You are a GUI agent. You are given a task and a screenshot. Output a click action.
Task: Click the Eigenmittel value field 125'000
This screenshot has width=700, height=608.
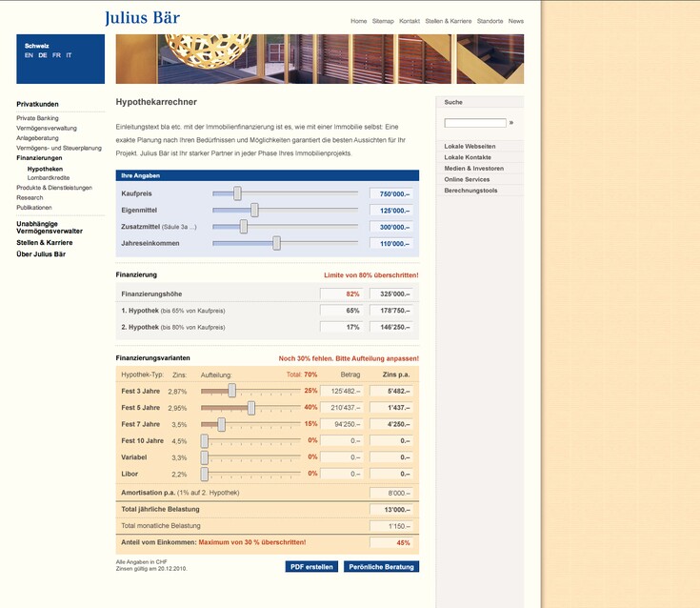[x=391, y=211]
